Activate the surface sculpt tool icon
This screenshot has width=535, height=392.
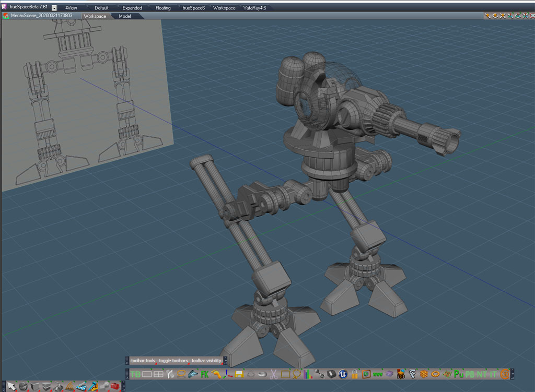tap(57, 386)
